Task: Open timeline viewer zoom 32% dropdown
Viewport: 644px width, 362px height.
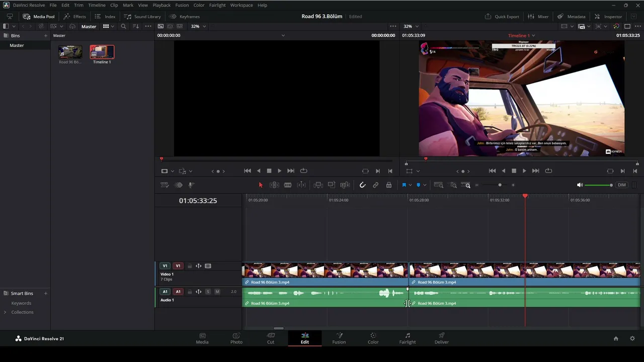Action: [411, 26]
